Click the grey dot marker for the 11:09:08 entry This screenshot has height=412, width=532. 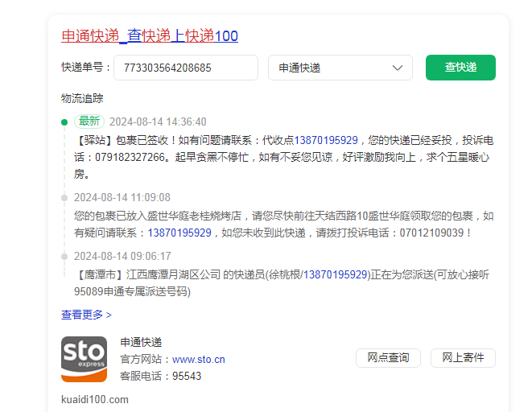(x=64, y=198)
